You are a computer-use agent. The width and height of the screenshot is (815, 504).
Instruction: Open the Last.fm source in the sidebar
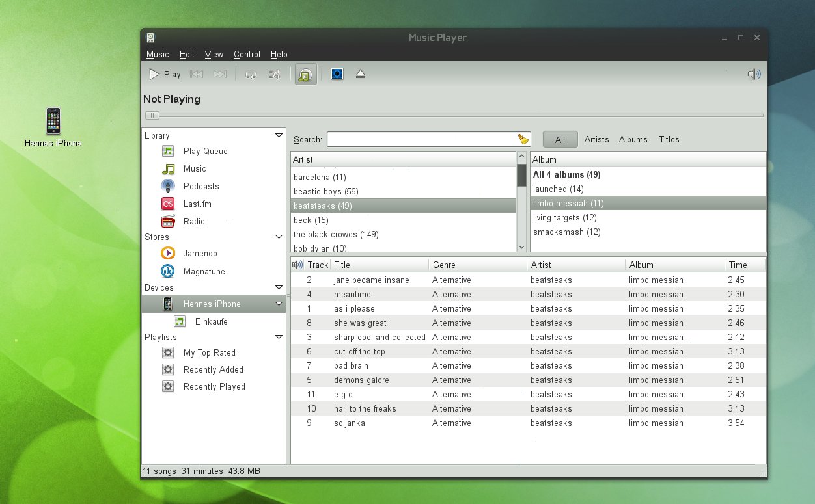tap(197, 204)
